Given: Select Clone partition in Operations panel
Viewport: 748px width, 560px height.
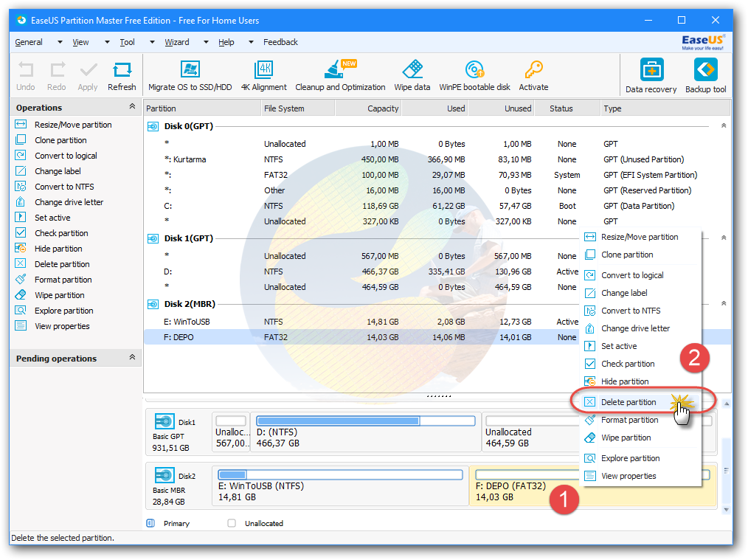Looking at the screenshot, I should [60, 140].
